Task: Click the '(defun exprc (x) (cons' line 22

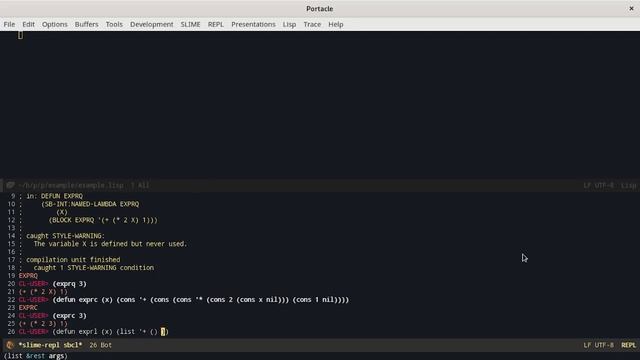Action: [x=200, y=300]
